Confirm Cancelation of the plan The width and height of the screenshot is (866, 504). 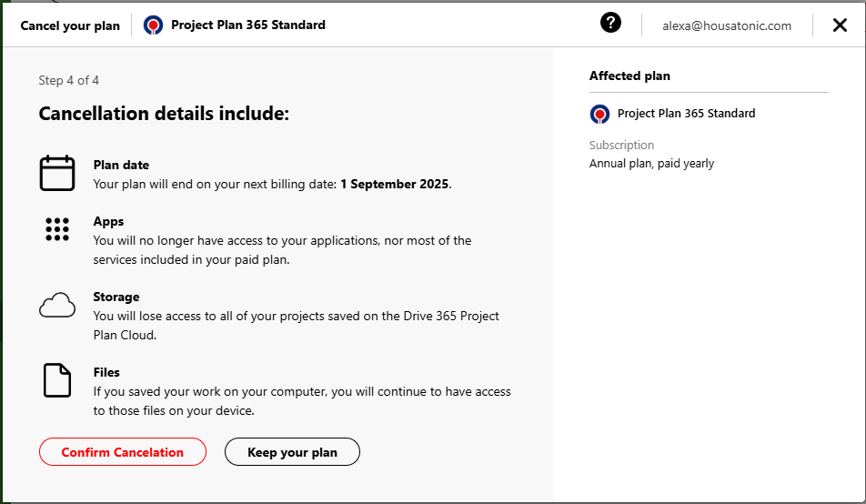click(123, 452)
